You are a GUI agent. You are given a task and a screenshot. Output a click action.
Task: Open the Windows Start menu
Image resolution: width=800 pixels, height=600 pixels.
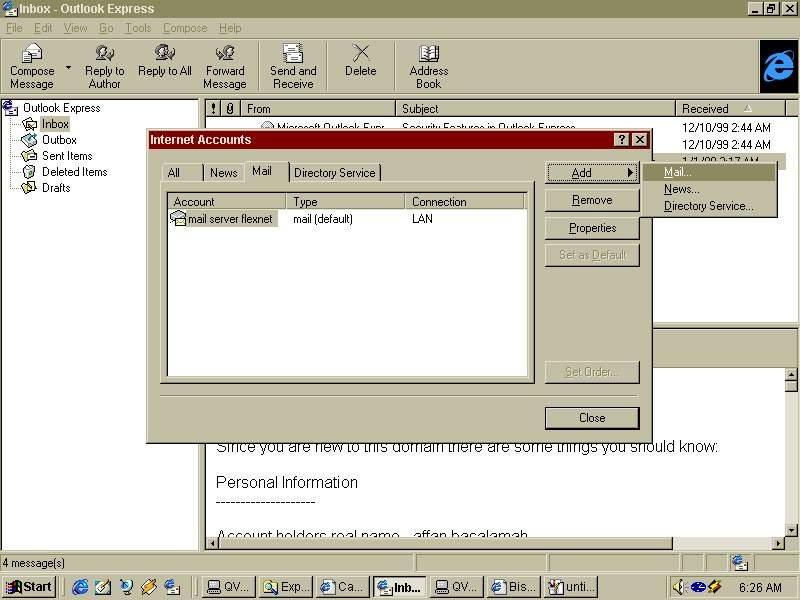pos(29,587)
